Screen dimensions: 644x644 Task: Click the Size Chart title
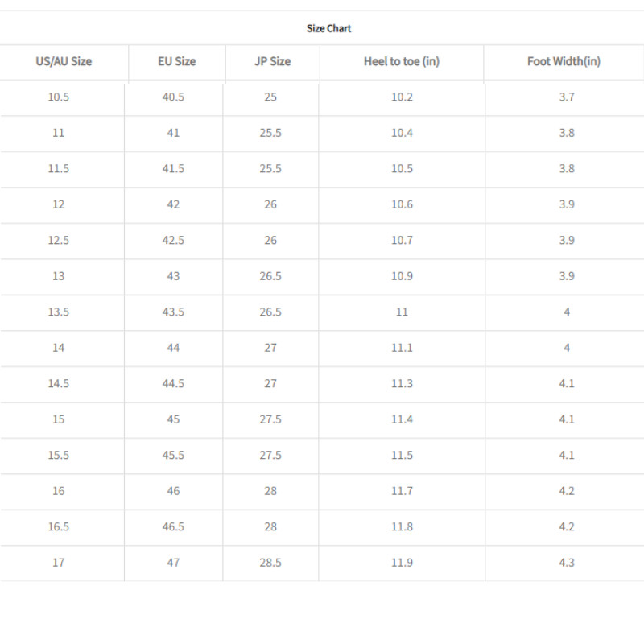point(328,28)
